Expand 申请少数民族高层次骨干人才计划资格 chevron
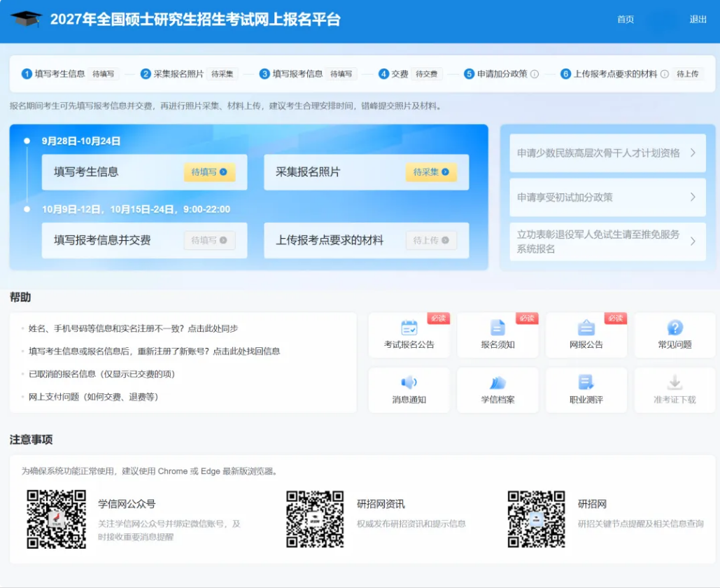The height and width of the screenshot is (588, 720). 693,153
